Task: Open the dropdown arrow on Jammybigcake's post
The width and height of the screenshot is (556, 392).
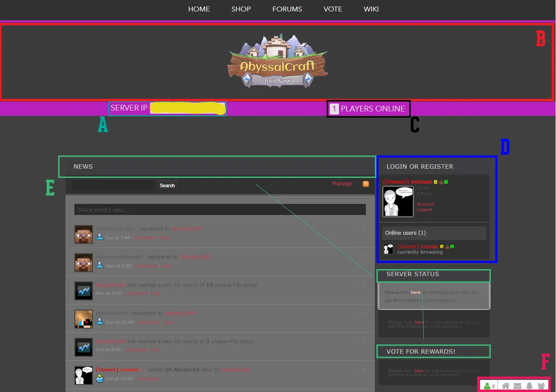Action: click(x=363, y=228)
